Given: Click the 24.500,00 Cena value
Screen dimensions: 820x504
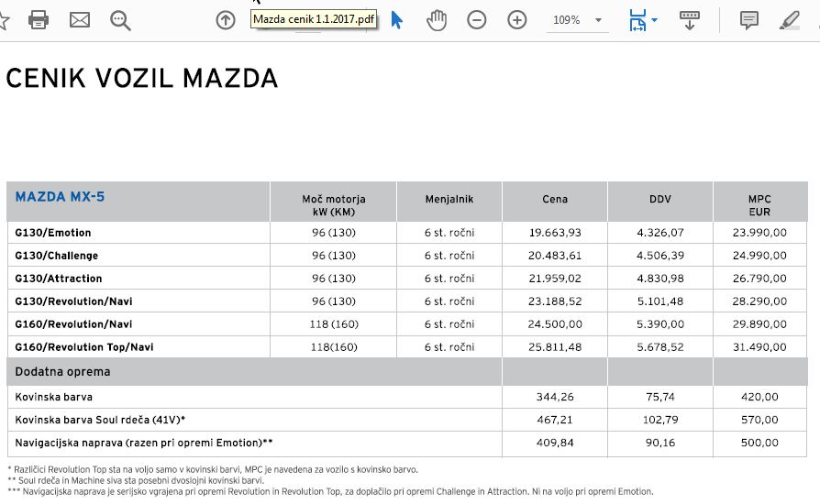Looking at the screenshot, I should 555,324.
